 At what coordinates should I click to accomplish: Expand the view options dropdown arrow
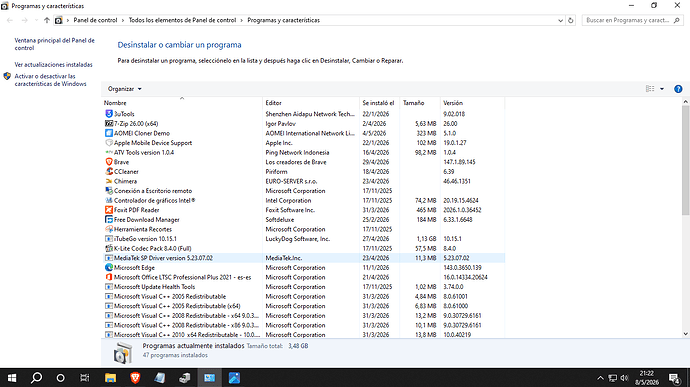662,89
